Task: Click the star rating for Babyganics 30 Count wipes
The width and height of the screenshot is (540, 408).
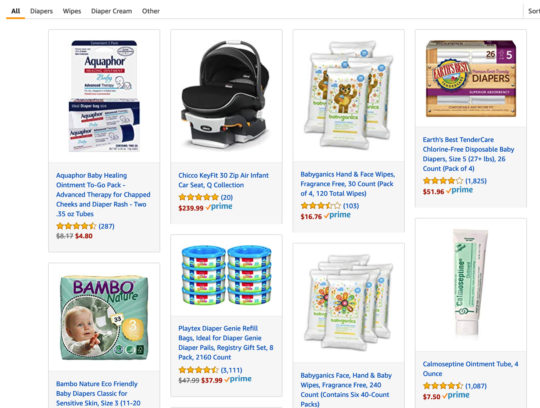Action: pyautogui.click(x=321, y=206)
